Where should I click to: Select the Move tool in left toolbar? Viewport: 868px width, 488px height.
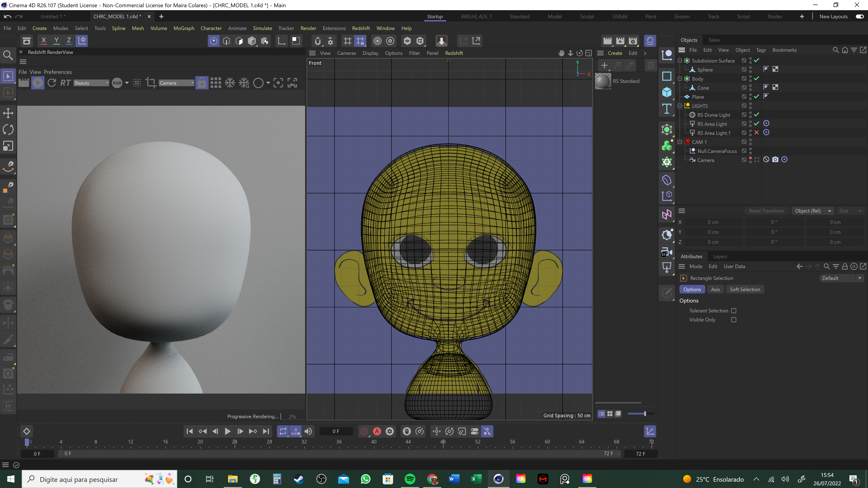click(8, 113)
